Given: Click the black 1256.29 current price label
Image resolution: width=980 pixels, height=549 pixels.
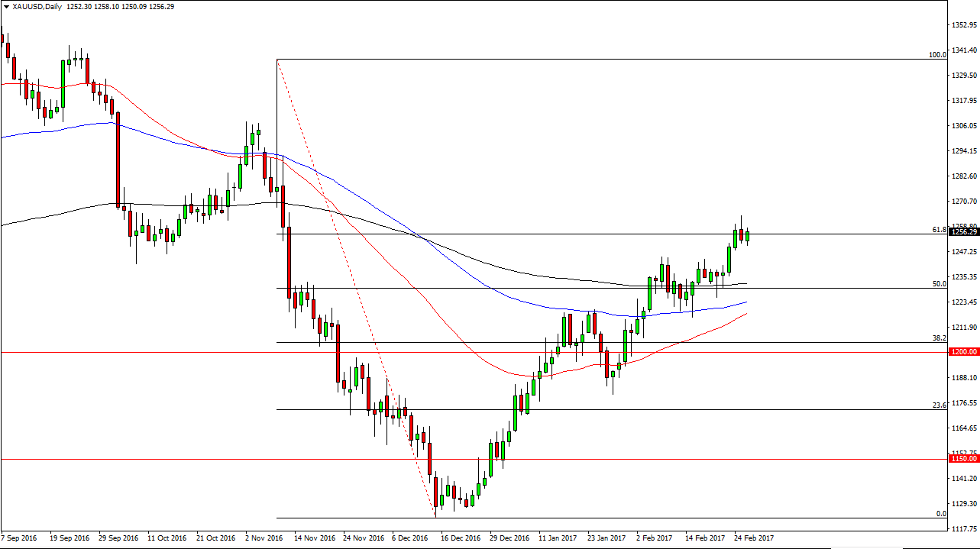Looking at the screenshot, I should 963,232.
